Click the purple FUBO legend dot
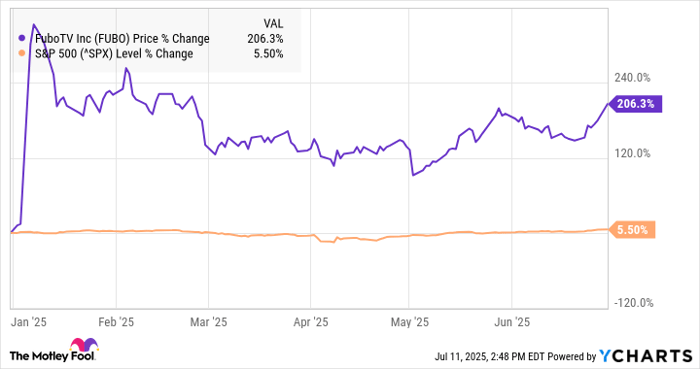Image resolution: width=700 pixels, height=369 pixels. [22, 39]
